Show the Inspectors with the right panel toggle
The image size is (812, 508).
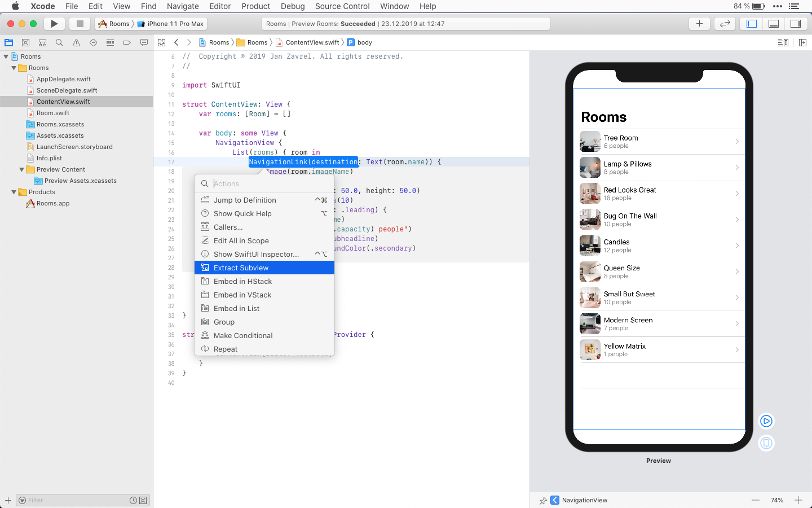[796, 24]
